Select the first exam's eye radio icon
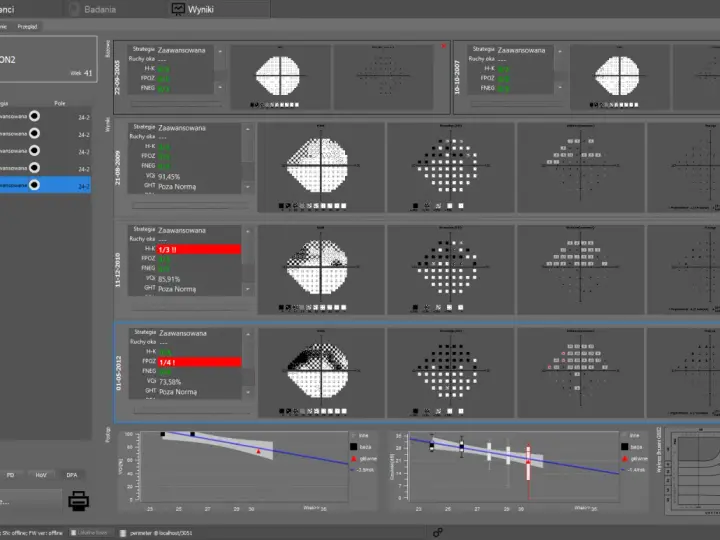The height and width of the screenshot is (540, 720). click(x=34, y=116)
